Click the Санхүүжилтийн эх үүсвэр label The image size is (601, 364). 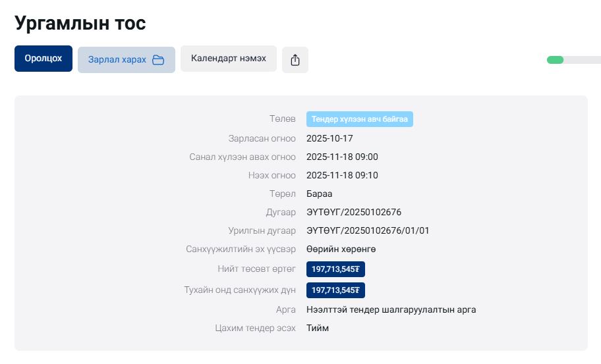[241, 249]
